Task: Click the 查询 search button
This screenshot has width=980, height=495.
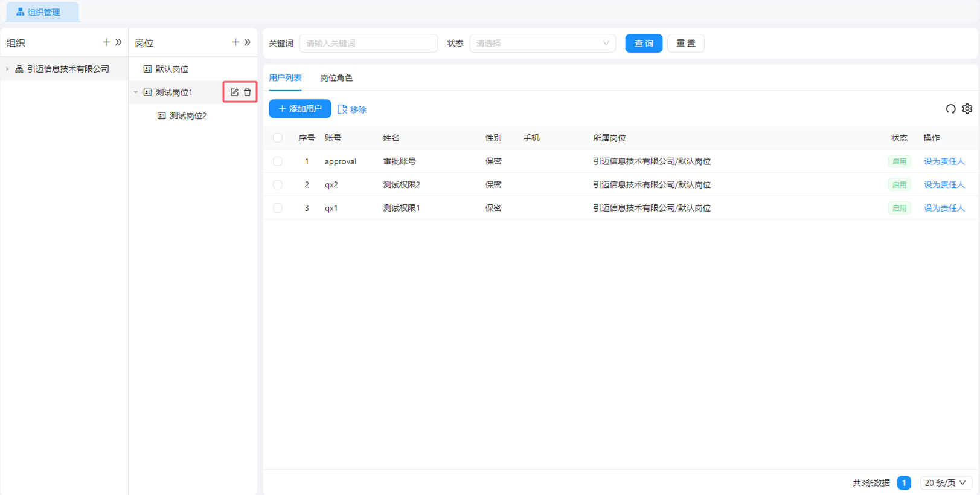Action: pyautogui.click(x=644, y=44)
